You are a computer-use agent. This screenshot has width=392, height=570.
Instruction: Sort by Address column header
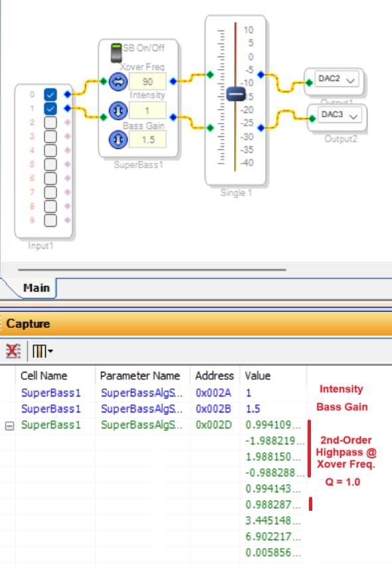pyautogui.click(x=215, y=376)
